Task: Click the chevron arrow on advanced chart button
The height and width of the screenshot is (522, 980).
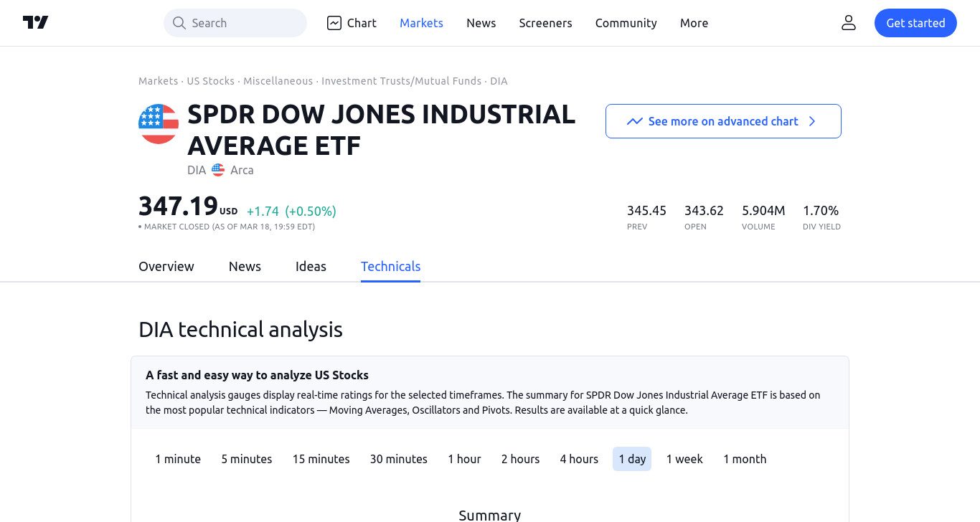Action: click(812, 121)
